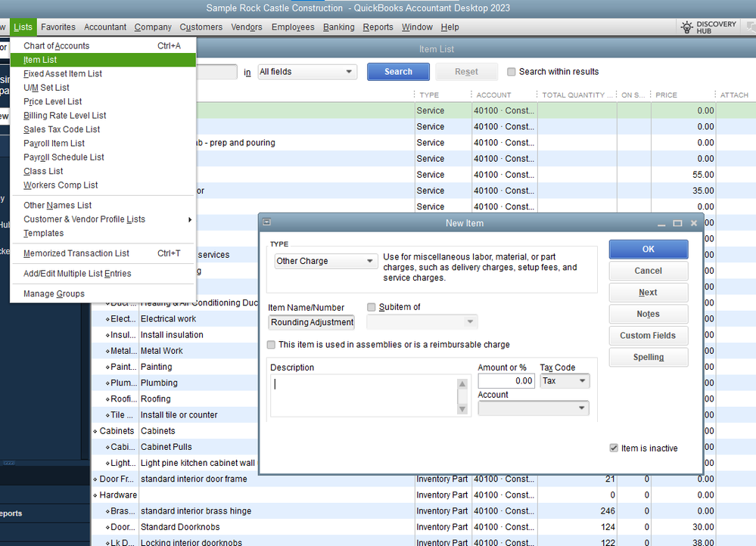Select the Roofing item row
Image resolution: width=756 pixels, height=546 pixels.
176,399
